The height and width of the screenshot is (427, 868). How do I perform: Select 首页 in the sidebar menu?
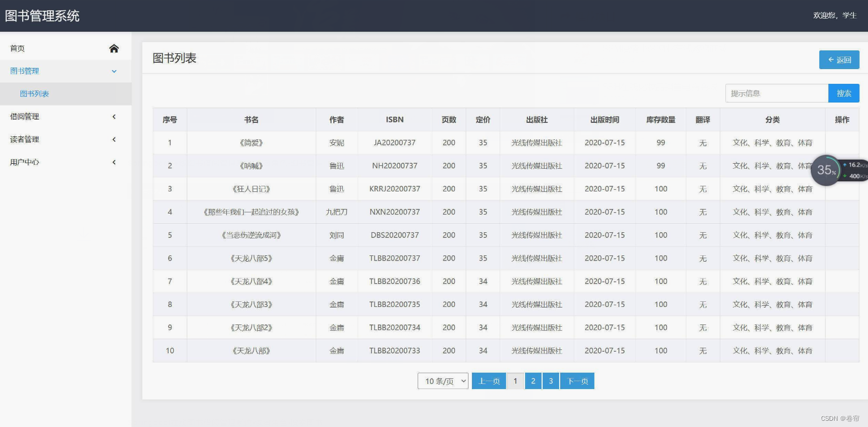coord(17,48)
